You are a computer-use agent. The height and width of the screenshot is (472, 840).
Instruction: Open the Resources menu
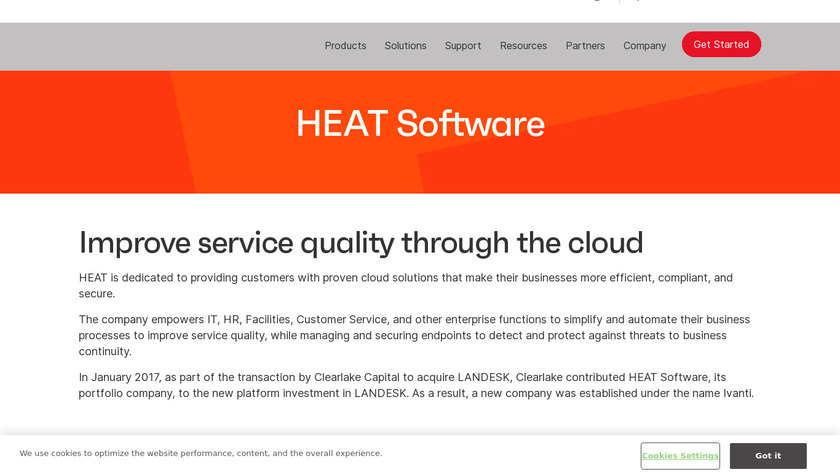(523, 46)
